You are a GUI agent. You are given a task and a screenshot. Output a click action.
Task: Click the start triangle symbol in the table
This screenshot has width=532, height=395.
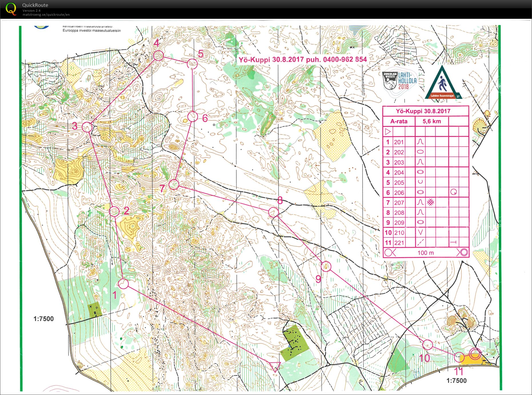tap(388, 132)
